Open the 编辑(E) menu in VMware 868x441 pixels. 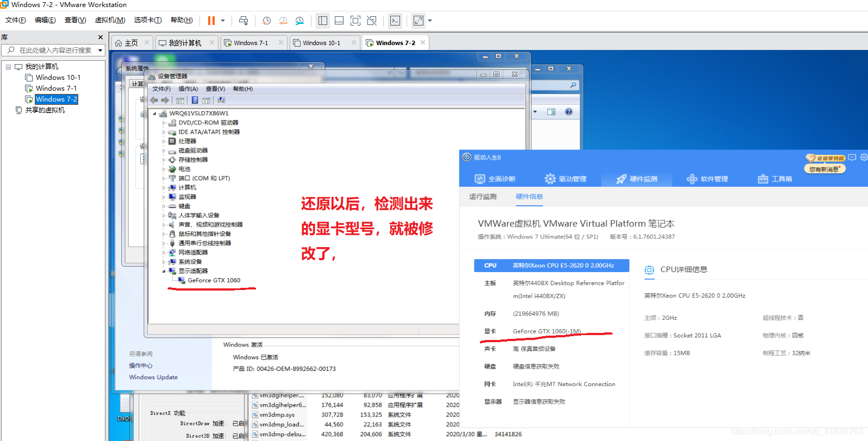pyautogui.click(x=45, y=20)
